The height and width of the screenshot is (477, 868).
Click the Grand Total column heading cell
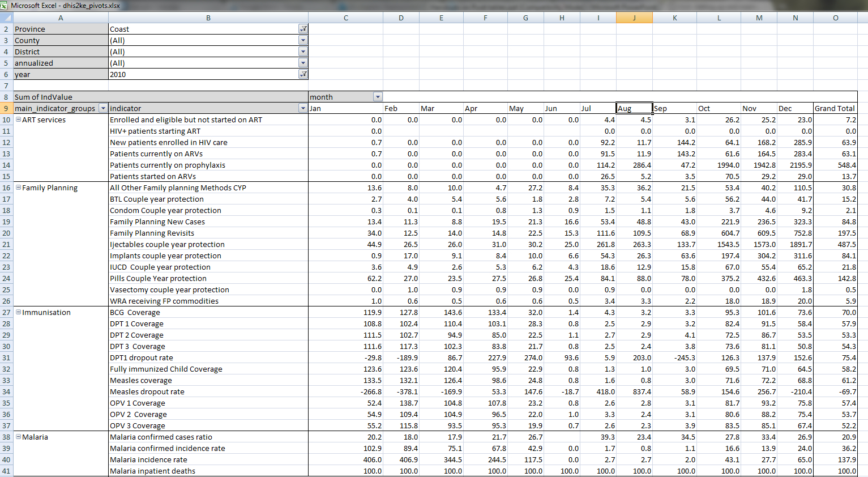[x=835, y=108]
